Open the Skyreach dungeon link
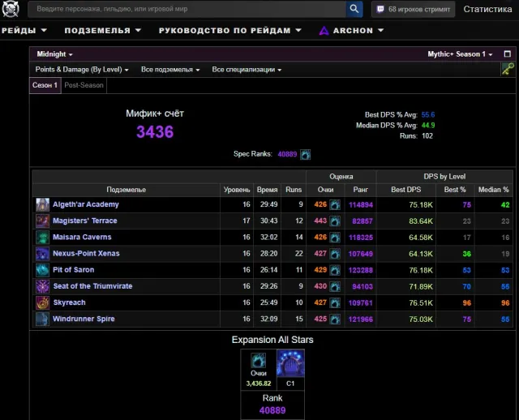This screenshot has width=519, height=420. click(69, 302)
